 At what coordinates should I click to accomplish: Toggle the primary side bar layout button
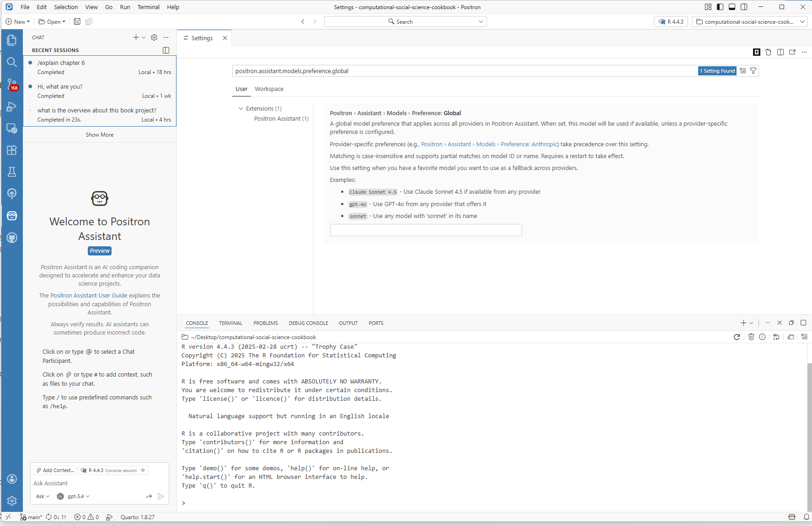[720, 7]
